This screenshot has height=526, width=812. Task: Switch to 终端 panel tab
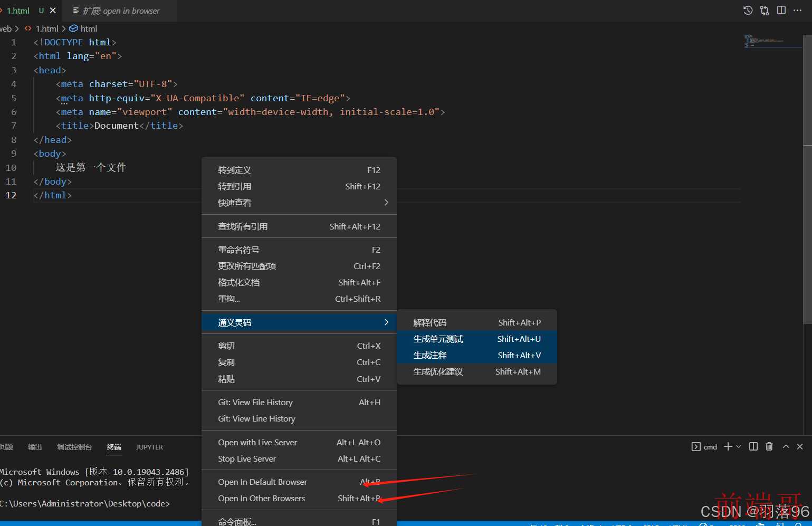(114, 447)
